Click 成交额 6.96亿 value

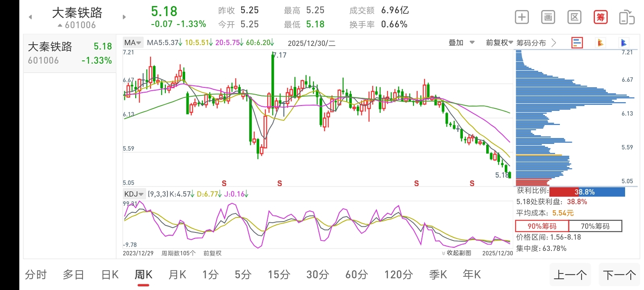pyautogui.click(x=395, y=10)
